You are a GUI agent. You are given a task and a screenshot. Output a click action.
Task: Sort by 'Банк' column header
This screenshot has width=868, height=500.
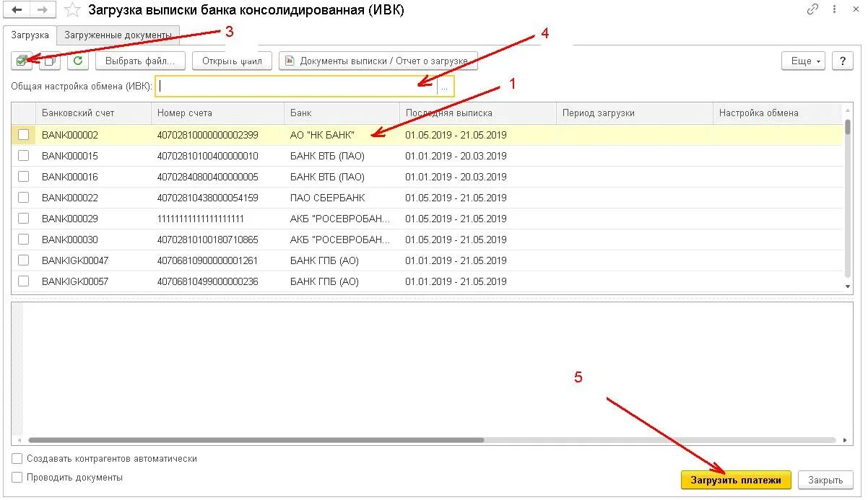[342, 113]
